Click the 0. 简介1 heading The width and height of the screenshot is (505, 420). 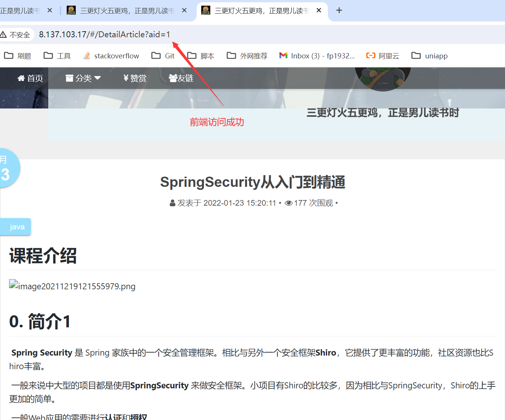pyautogui.click(x=40, y=322)
